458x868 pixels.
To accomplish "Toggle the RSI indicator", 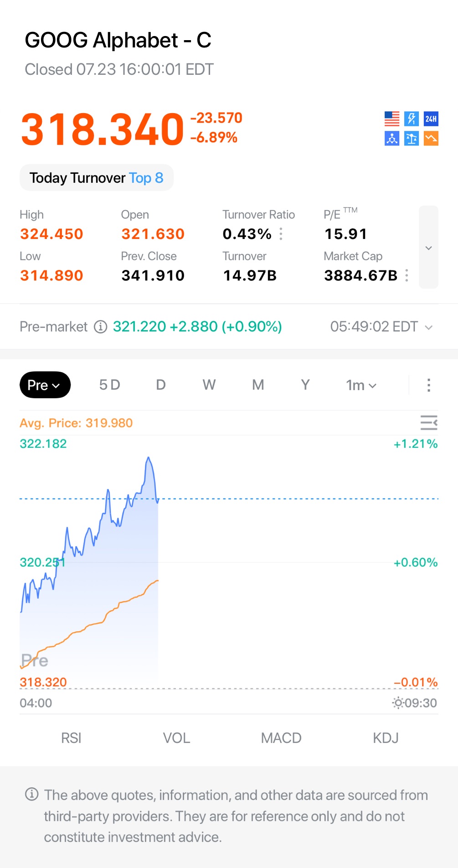I will click(71, 738).
